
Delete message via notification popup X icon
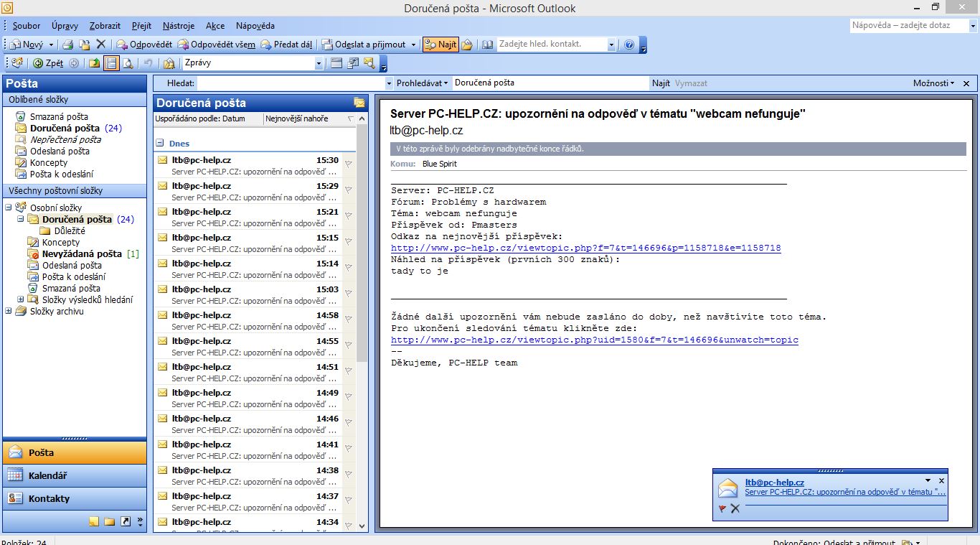[735, 508]
